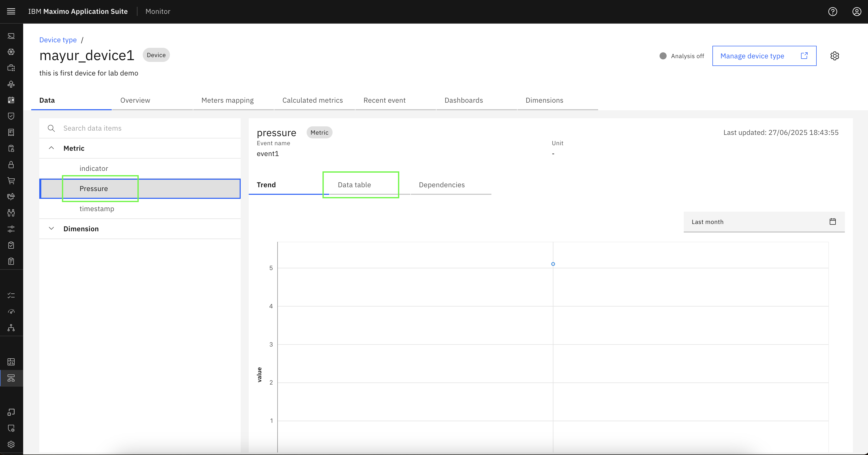This screenshot has height=455, width=868.
Task: Select the timestamp metric item
Action: pos(140,209)
